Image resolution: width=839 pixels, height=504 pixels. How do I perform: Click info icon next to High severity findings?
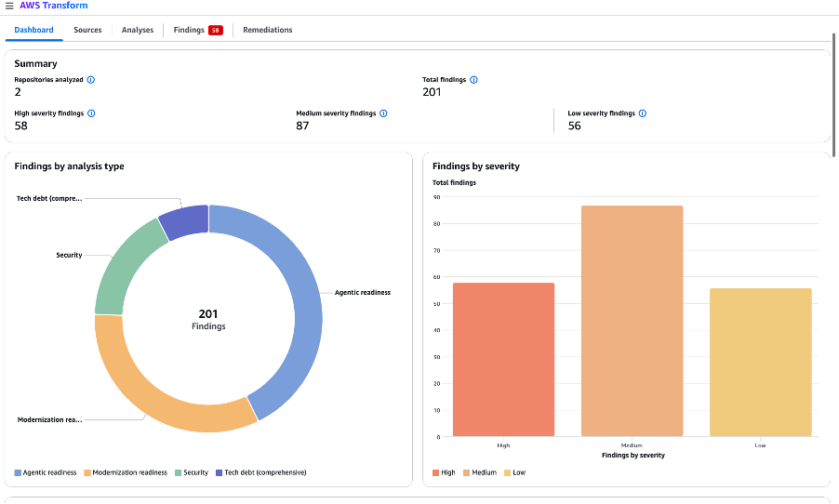pos(91,113)
